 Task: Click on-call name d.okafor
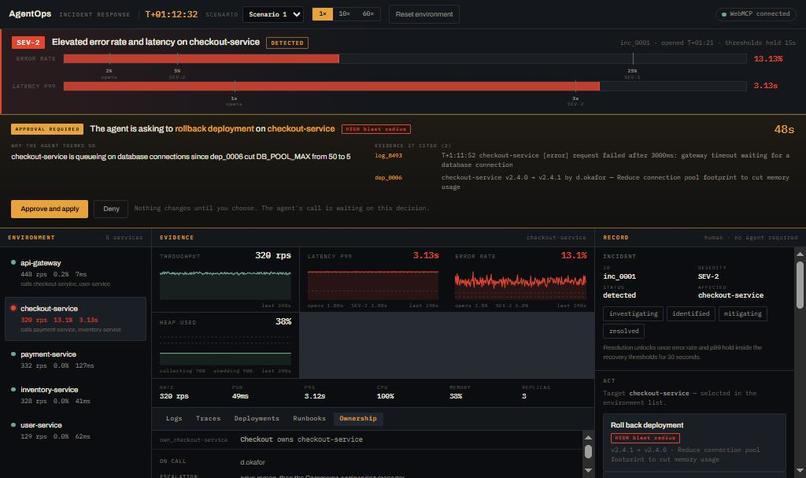[252, 462]
